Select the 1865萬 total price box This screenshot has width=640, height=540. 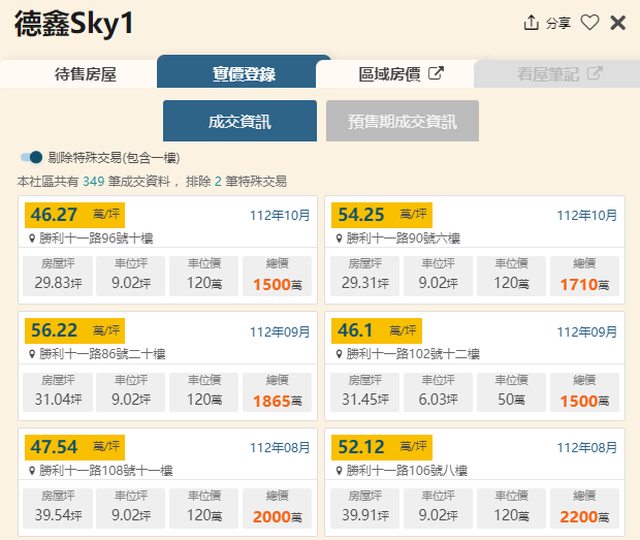tap(277, 392)
